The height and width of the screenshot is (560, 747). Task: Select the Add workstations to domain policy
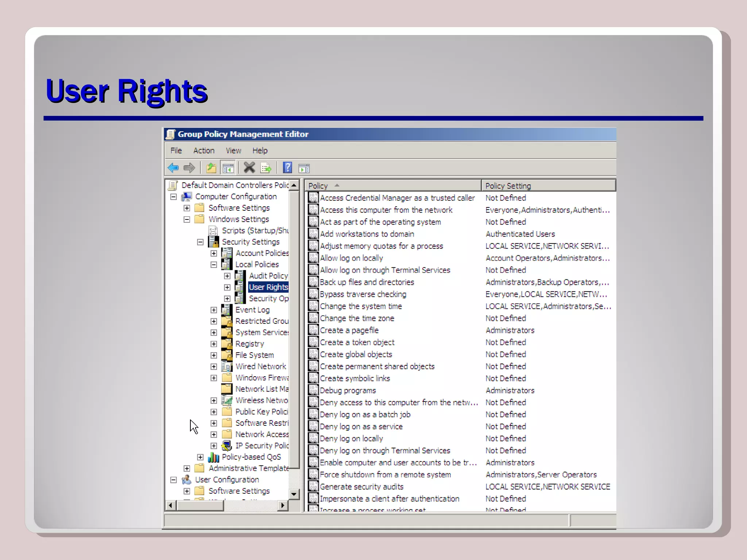point(367,234)
